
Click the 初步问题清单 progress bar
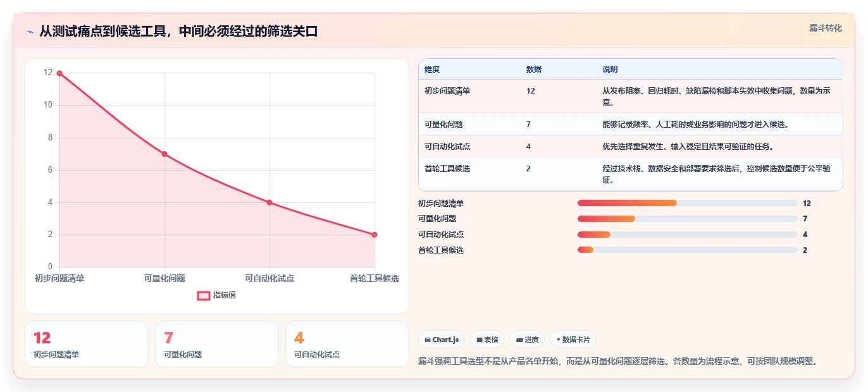click(x=687, y=203)
